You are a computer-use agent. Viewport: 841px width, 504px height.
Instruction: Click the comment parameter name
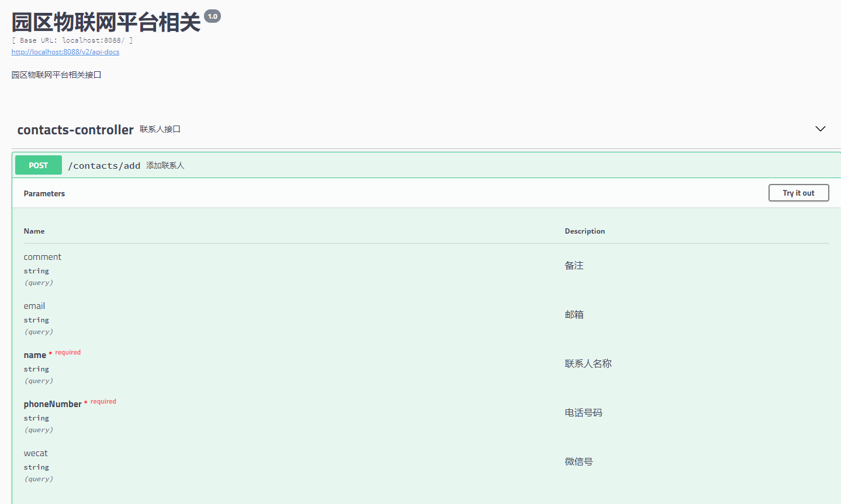pos(42,256)
